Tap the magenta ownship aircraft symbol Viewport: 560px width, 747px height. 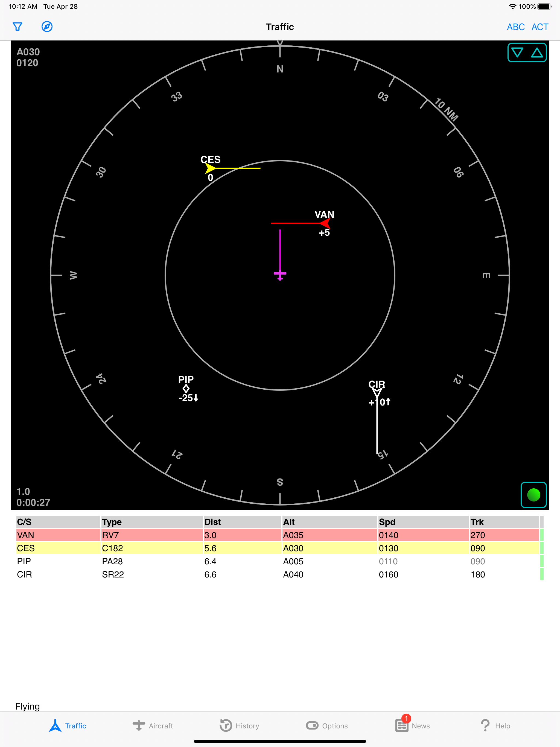click(280, 274)
